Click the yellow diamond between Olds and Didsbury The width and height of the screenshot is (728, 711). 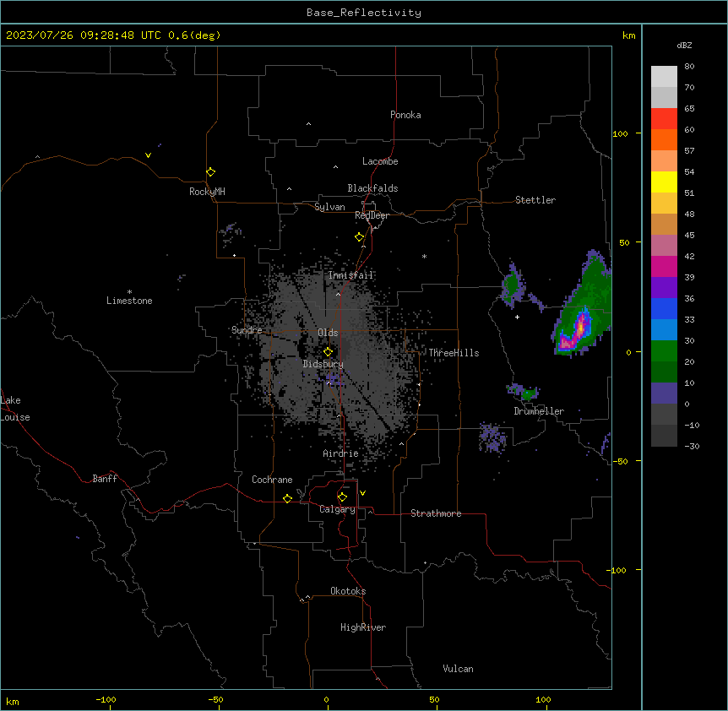328,352
